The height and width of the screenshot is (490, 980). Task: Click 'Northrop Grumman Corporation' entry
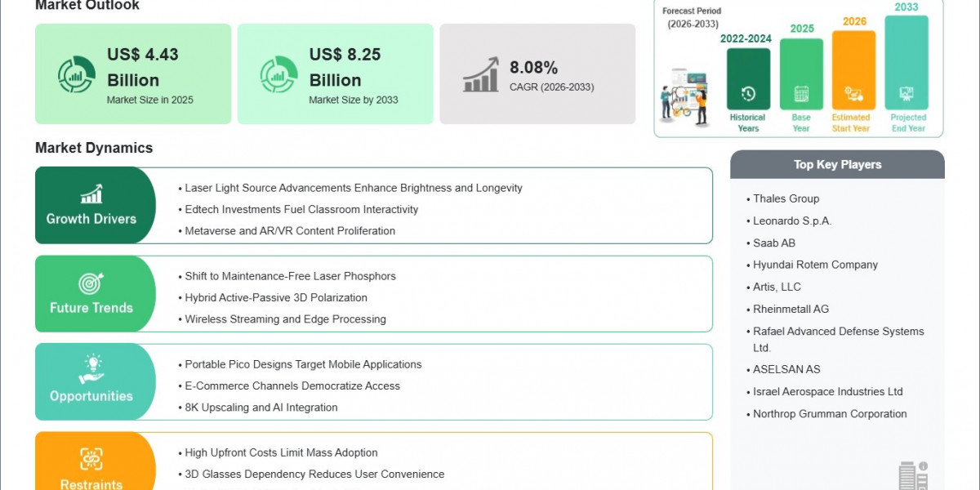830,413
